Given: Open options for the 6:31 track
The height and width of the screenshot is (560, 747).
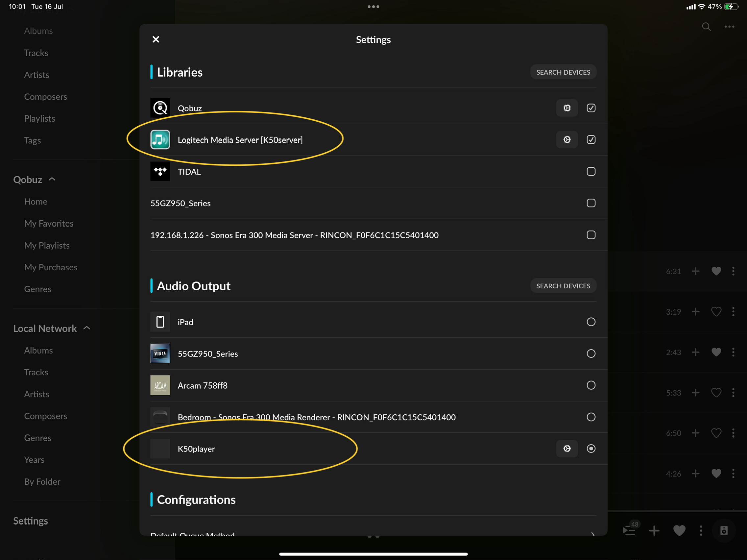Looking at the screenshot, I should pos(733,271).
